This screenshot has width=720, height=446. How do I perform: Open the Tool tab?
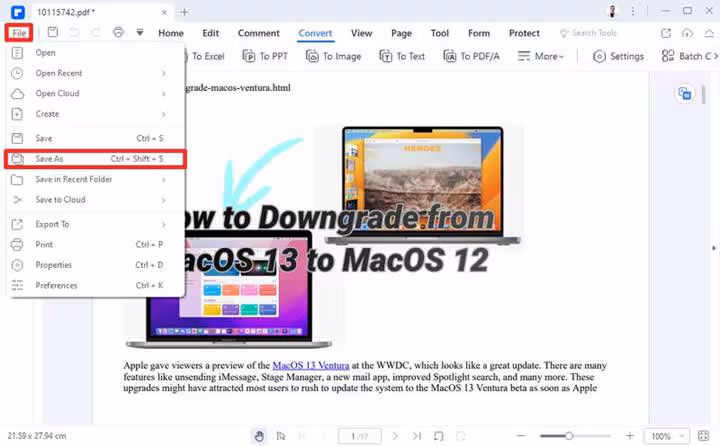[x=439, y=33]
